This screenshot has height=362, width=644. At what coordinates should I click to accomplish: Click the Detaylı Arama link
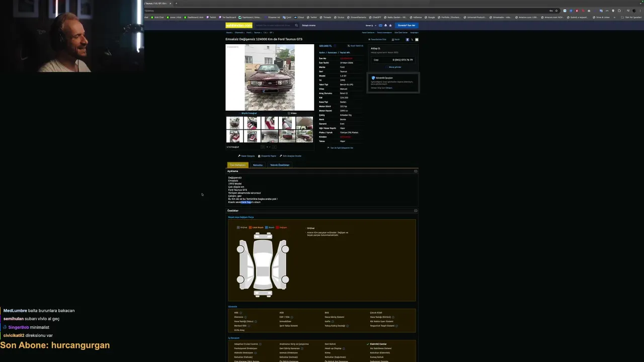[x=308, y=25]
